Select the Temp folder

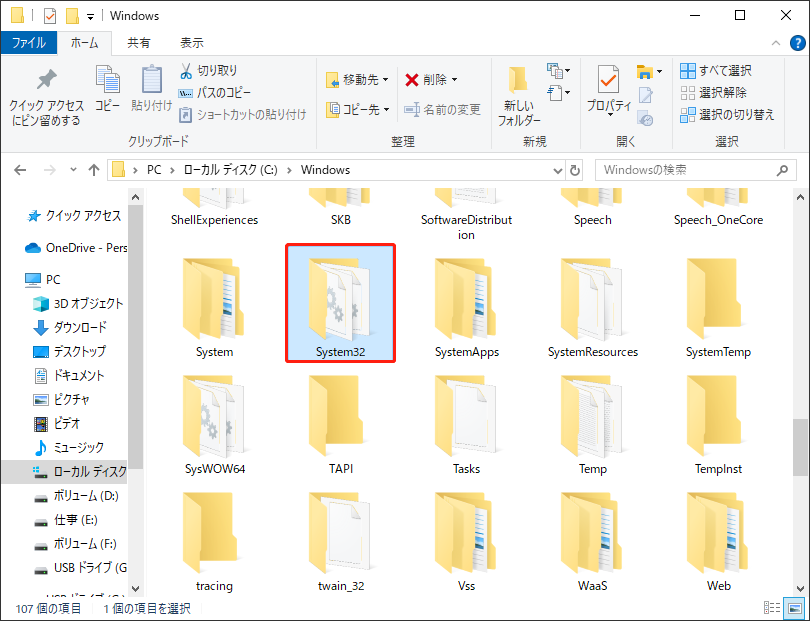point(593,425)
